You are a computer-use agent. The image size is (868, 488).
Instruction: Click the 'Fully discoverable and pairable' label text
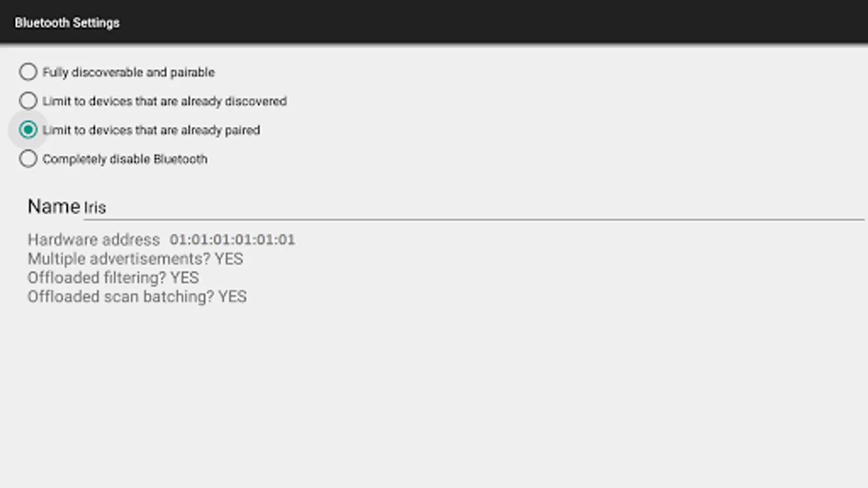129,72
